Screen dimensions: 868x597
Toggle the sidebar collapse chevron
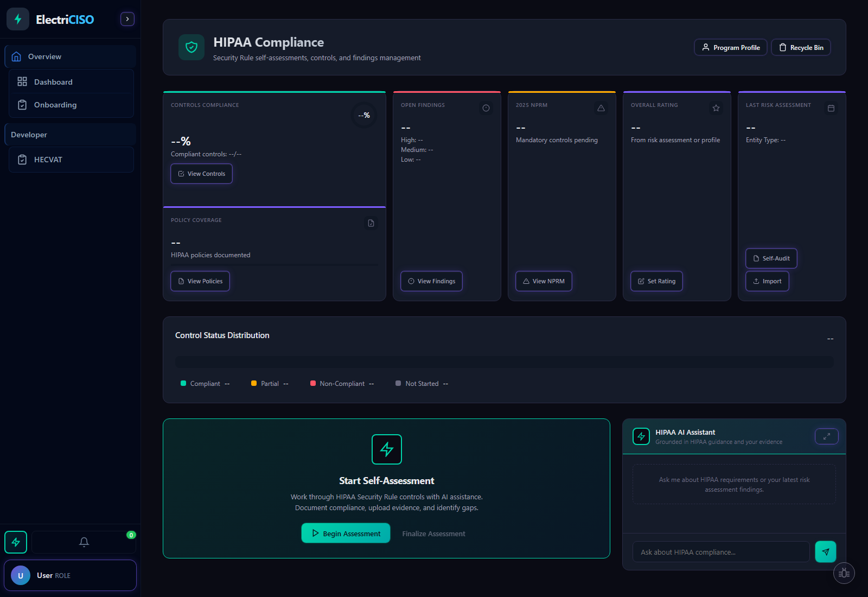[127, 19]
